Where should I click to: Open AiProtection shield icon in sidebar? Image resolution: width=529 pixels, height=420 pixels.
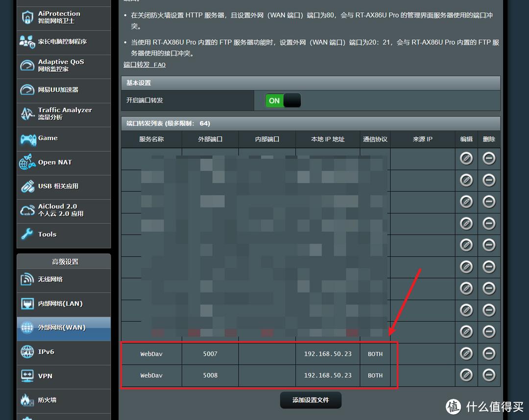point(27,18)
